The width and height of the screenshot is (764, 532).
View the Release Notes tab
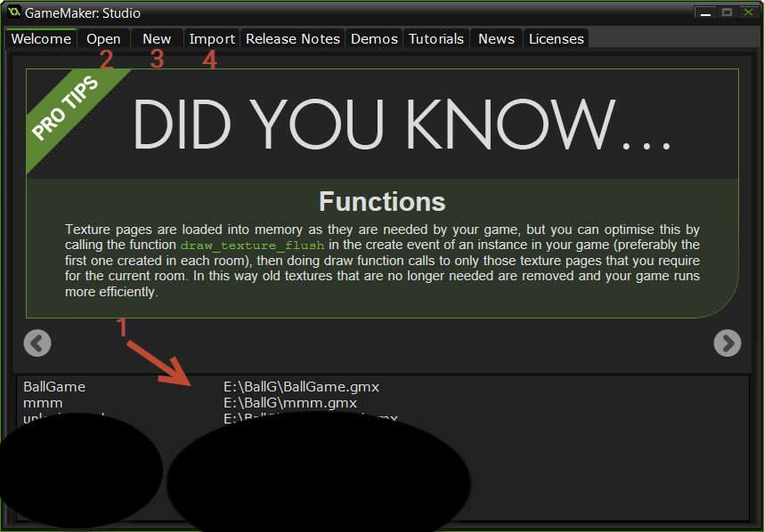293,39
